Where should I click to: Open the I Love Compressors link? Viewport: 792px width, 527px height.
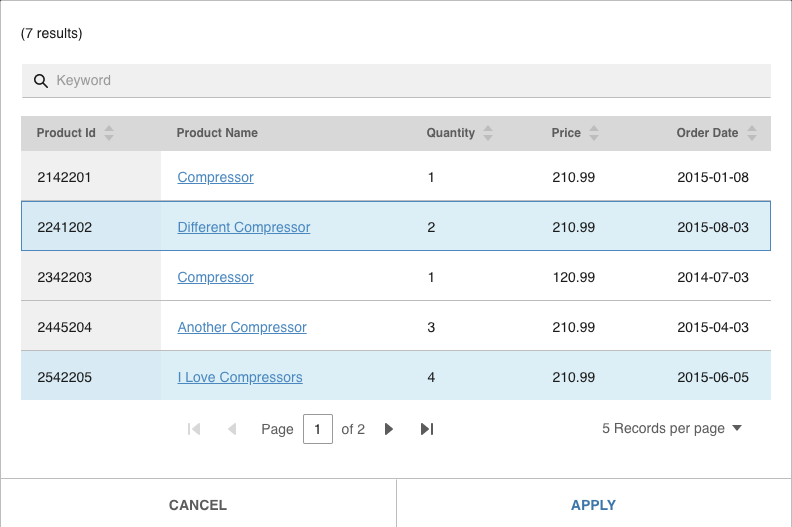[240, 377]
